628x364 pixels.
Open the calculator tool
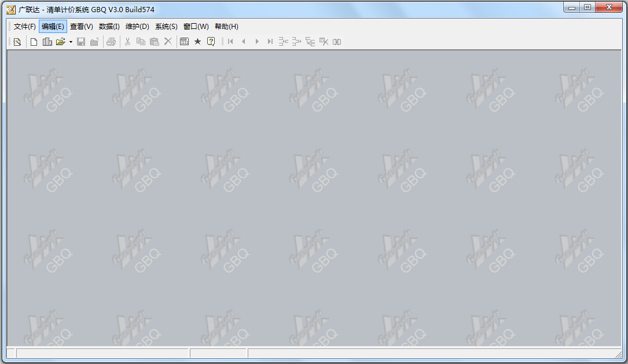click(184, 42)
